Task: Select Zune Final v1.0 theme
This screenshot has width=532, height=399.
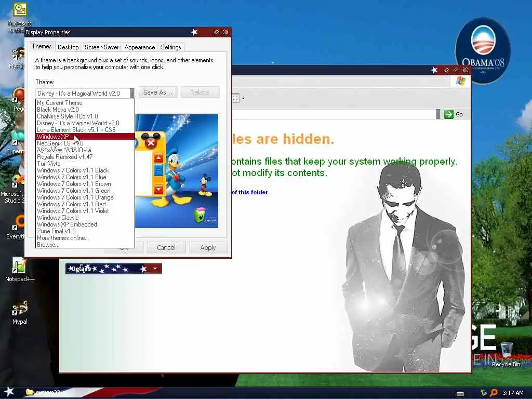Action: click(x=85, y=231)
